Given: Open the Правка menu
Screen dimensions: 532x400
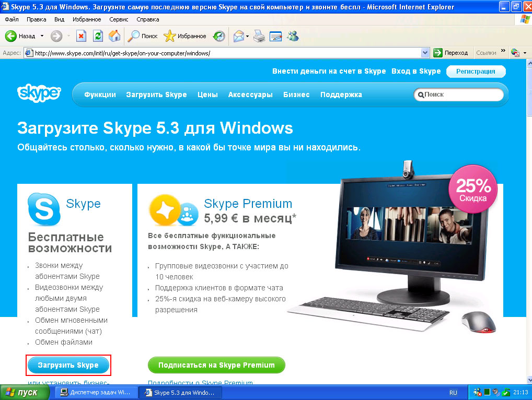Looking at the screenshot, I should pos(36,19).
